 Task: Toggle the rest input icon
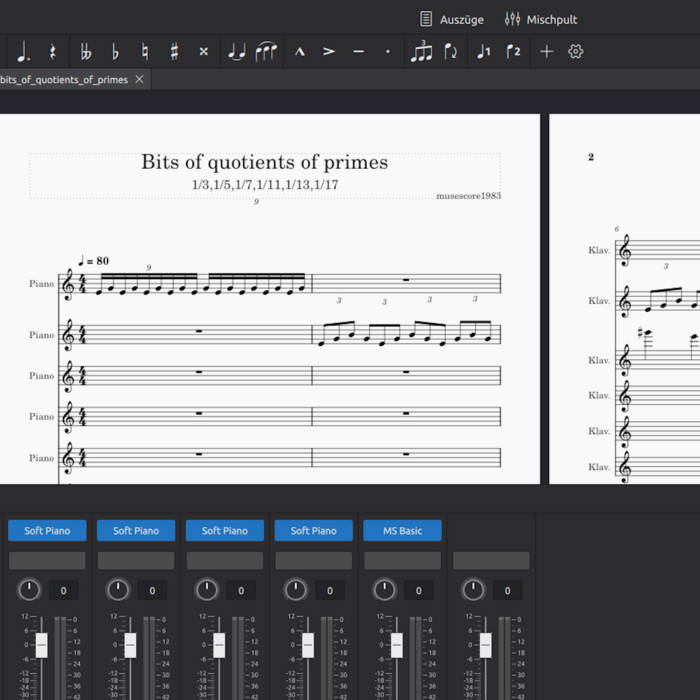tap(53, 52)
